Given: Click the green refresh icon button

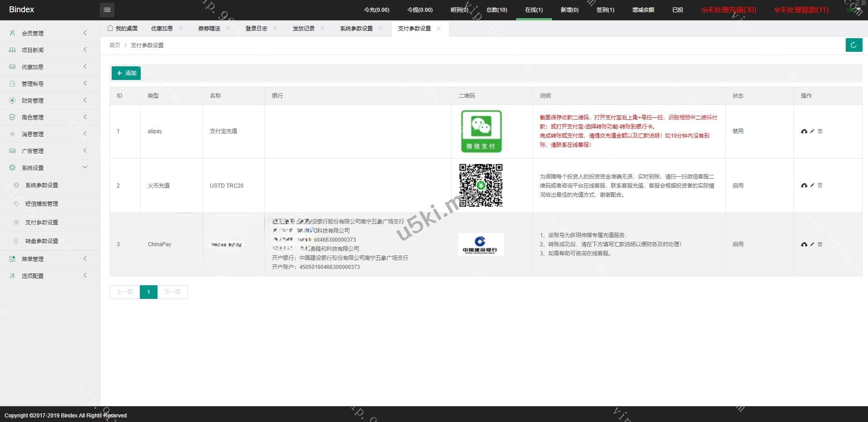Looking at the screenshot, I should pyautogui.click(x=853, y=45).
